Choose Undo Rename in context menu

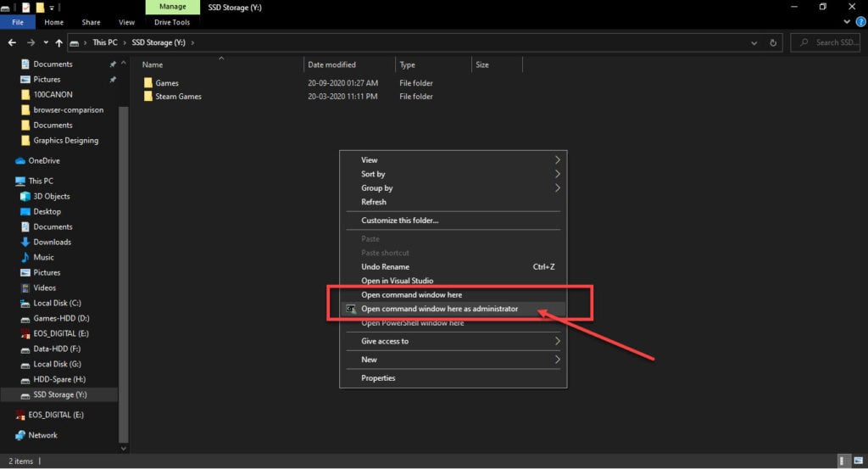(x=453, y=267)
